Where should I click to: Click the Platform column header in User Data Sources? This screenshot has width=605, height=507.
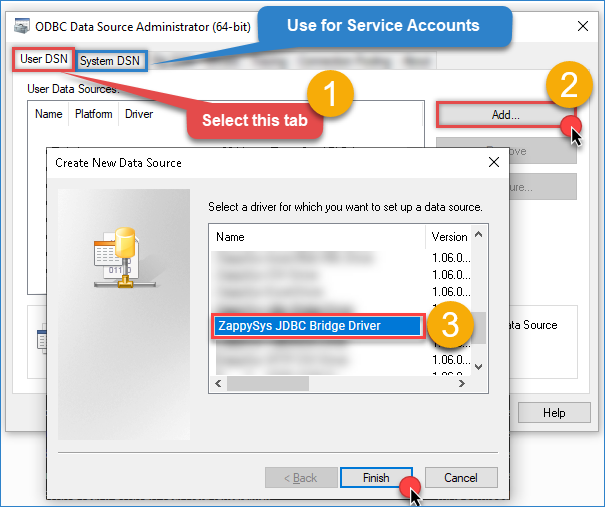(93, 114)
